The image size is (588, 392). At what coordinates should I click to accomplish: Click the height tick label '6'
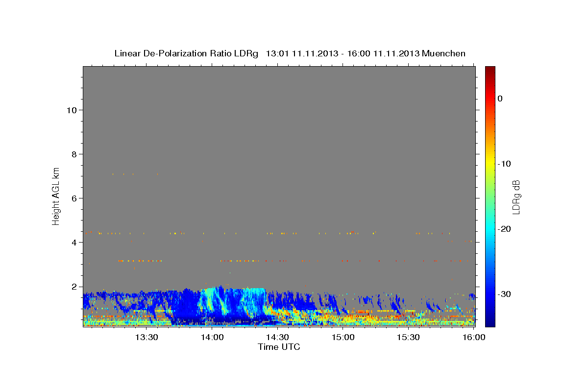tap(75, 198)
